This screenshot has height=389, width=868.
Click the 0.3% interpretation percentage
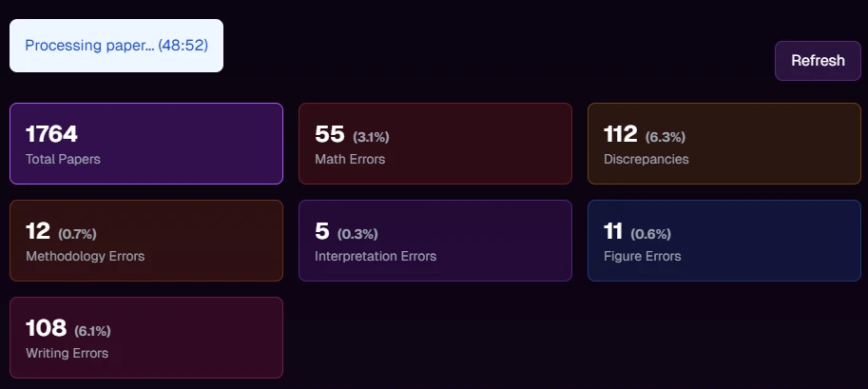click(357, 234)
